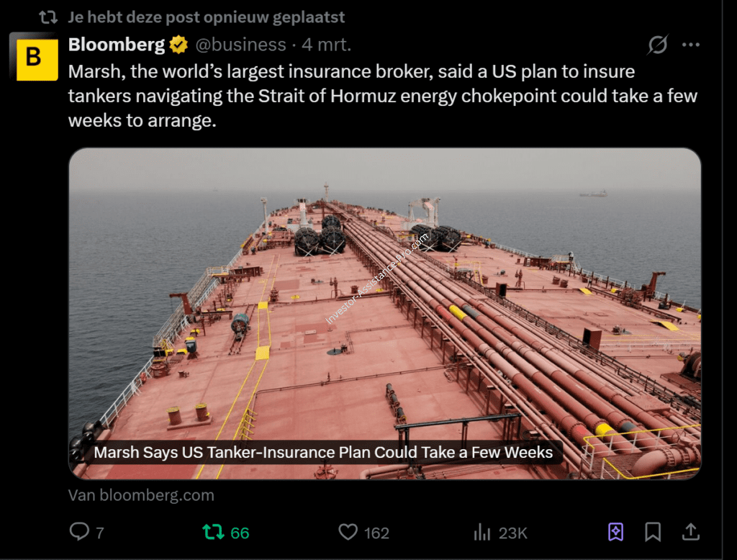
Task: Undo the repost with 66 reposts
Action: (x=213, y=533)
